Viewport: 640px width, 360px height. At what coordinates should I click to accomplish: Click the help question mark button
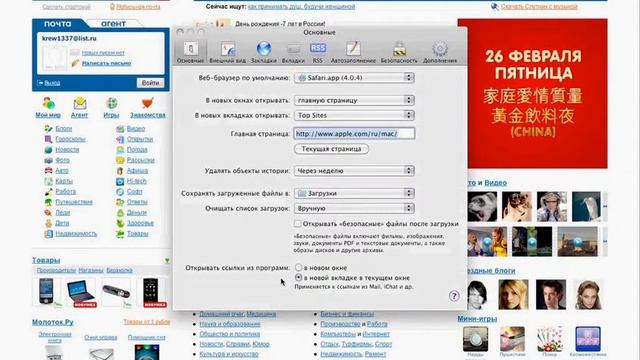(454, 296)
